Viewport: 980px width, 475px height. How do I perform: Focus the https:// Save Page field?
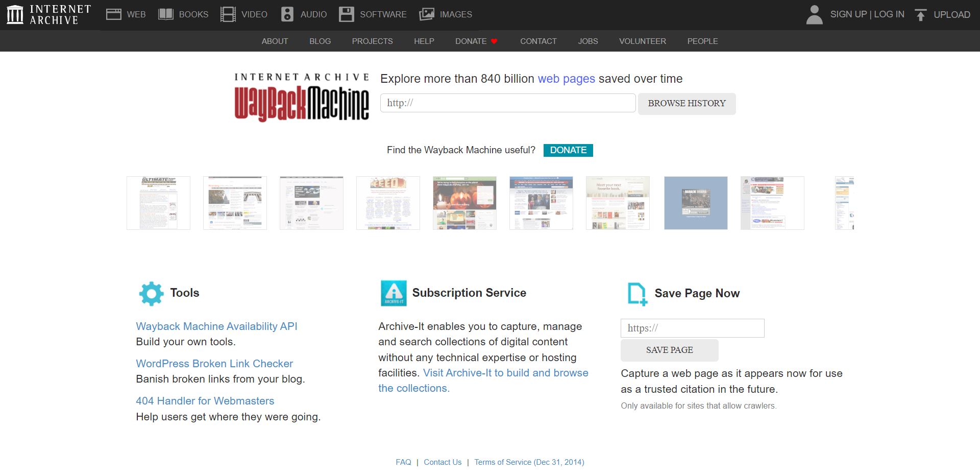point(693,328)
